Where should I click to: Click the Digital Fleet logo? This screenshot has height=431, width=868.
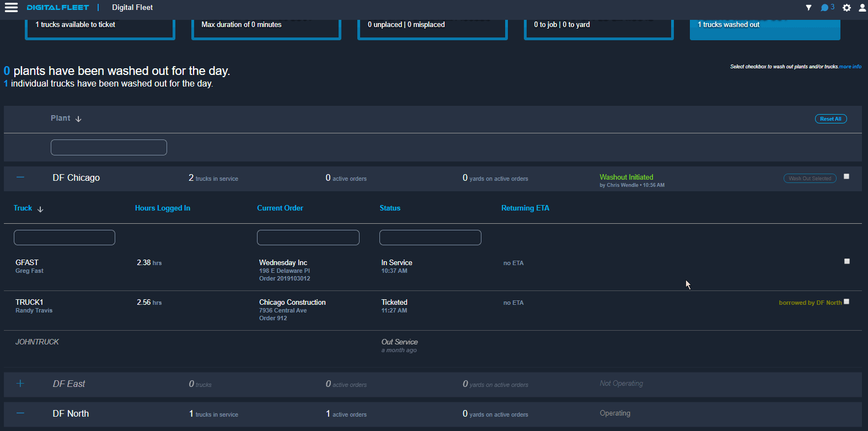(x=58, y=8)
